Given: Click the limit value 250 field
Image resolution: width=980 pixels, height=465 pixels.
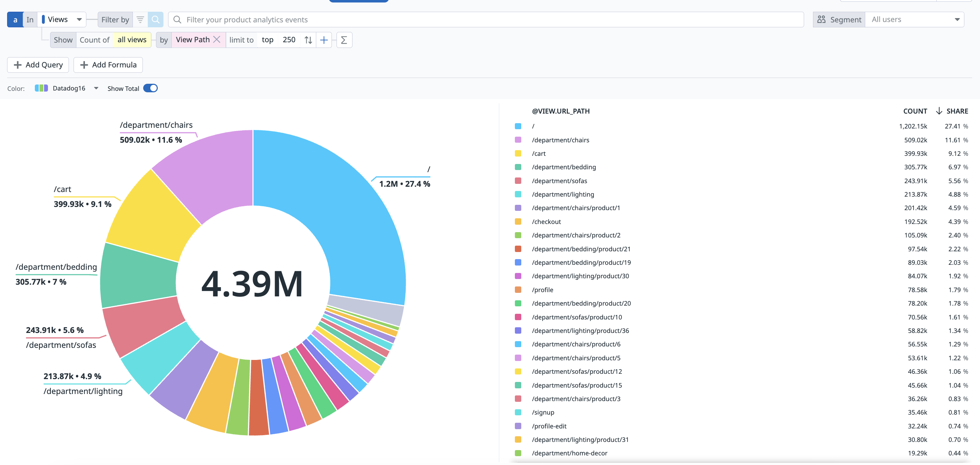Looking at the screenshot, I should pos(289,39).
